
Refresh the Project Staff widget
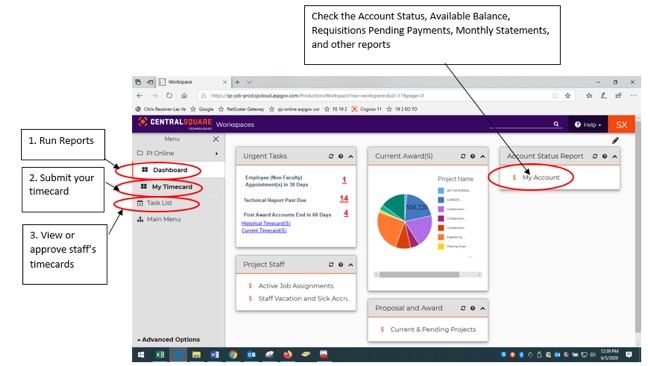coord(331,264)
